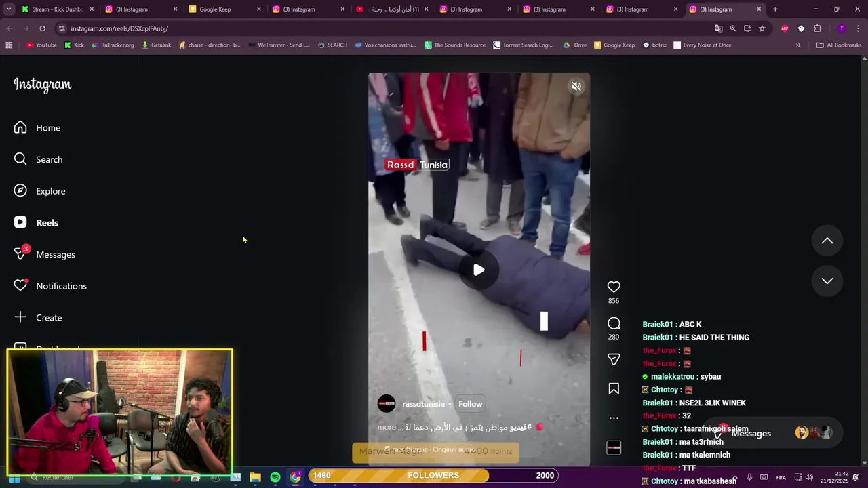The height and width of the screenshot is (488, 868).
Task: Follow the rassdtunisia account
Action: coord(470,404)
